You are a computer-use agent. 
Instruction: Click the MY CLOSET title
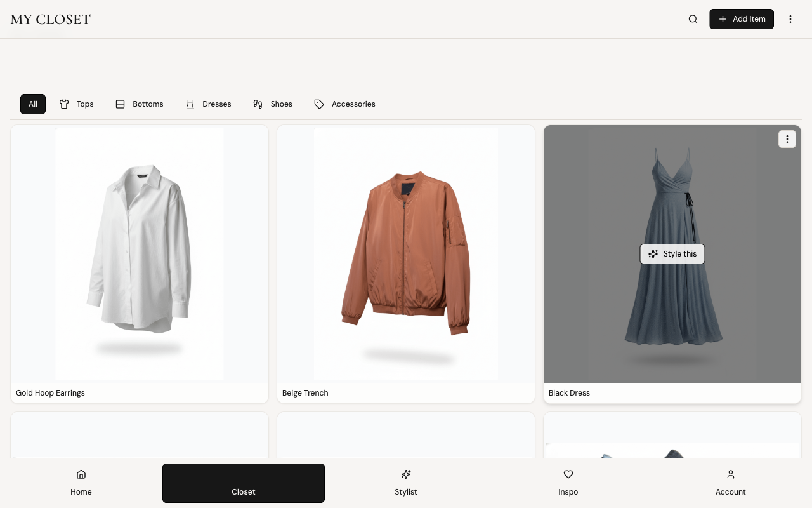pyautogui.click(x=51, y=19)
